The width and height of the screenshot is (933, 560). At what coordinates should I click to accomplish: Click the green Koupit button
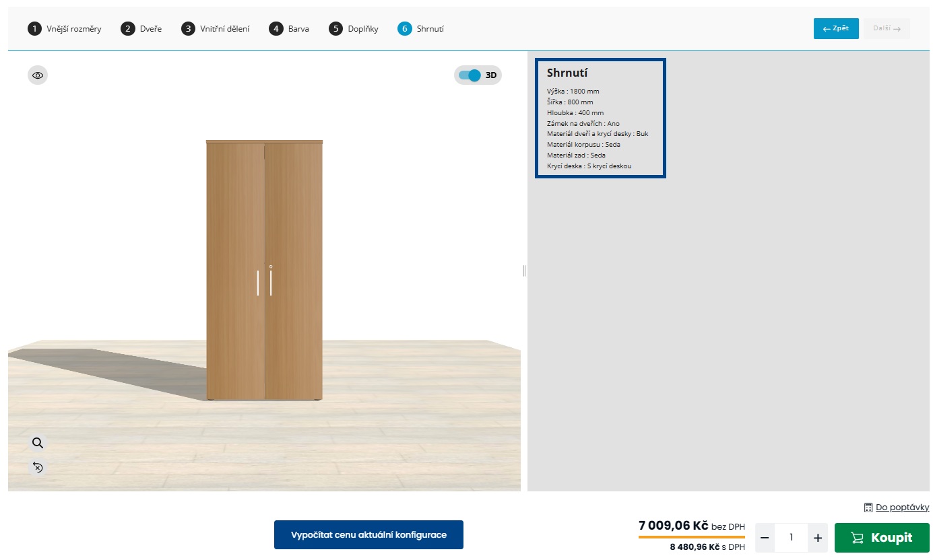(x=882, y=538)
